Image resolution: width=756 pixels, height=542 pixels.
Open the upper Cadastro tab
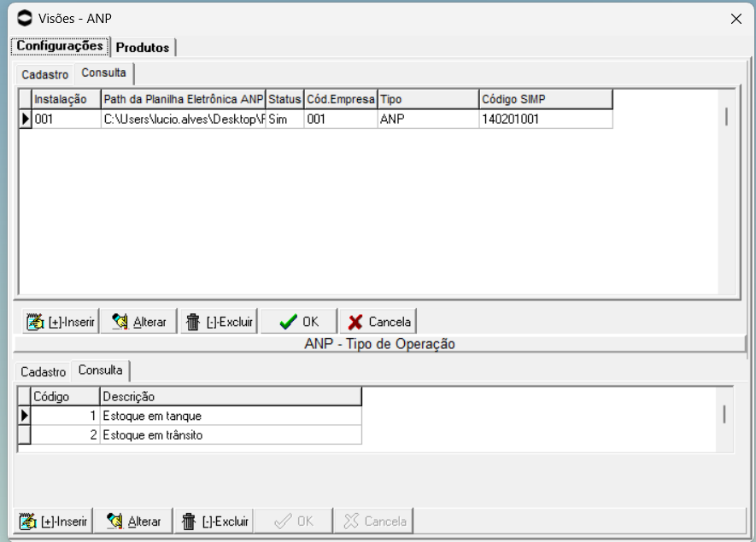pos(44,74)
